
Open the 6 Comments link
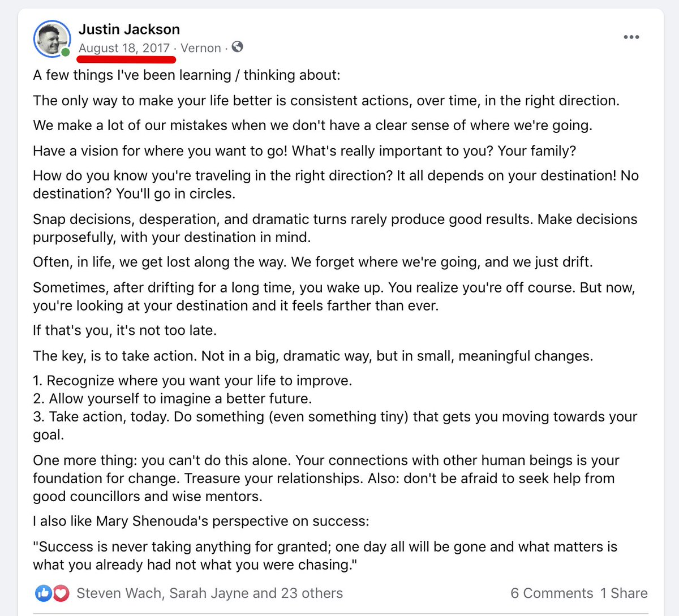tap(551, 593)
